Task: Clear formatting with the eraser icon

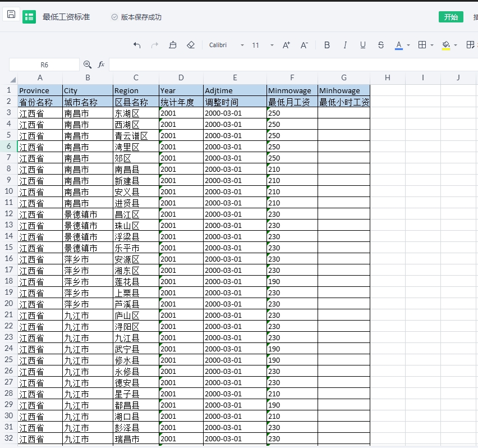Action: click(x=190, y=45)
